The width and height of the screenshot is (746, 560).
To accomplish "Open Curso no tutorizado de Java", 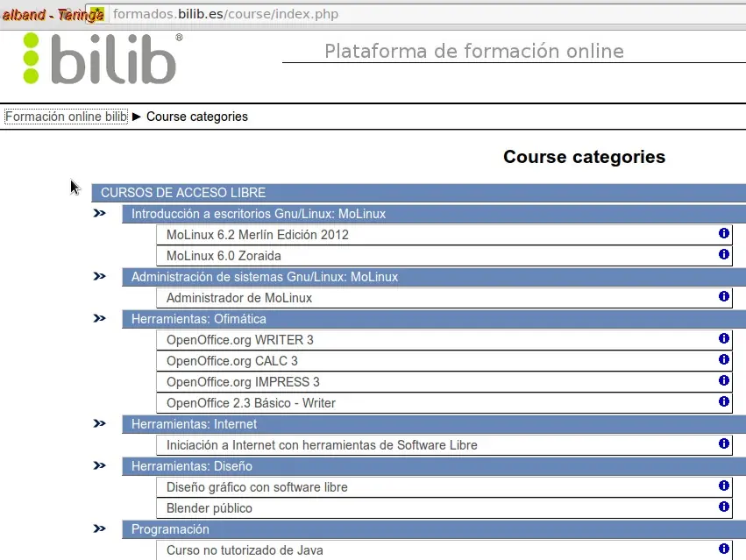I will tap(245, 550).
